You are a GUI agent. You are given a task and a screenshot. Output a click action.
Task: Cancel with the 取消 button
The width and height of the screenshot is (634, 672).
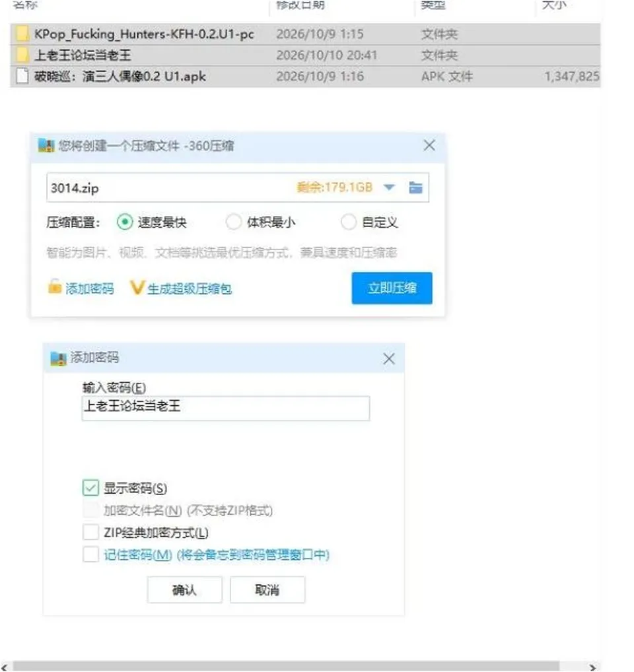tap(267, 590)
